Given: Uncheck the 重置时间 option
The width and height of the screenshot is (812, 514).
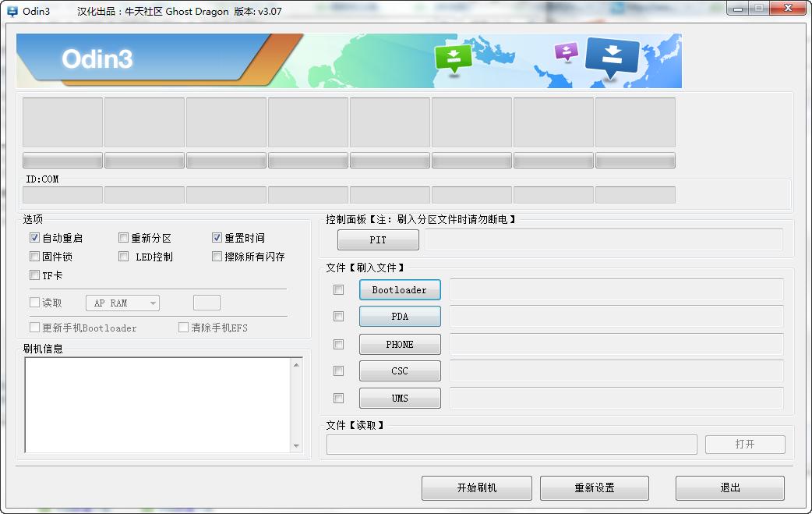Looking at the screenshot, I should tap(217, 238).
